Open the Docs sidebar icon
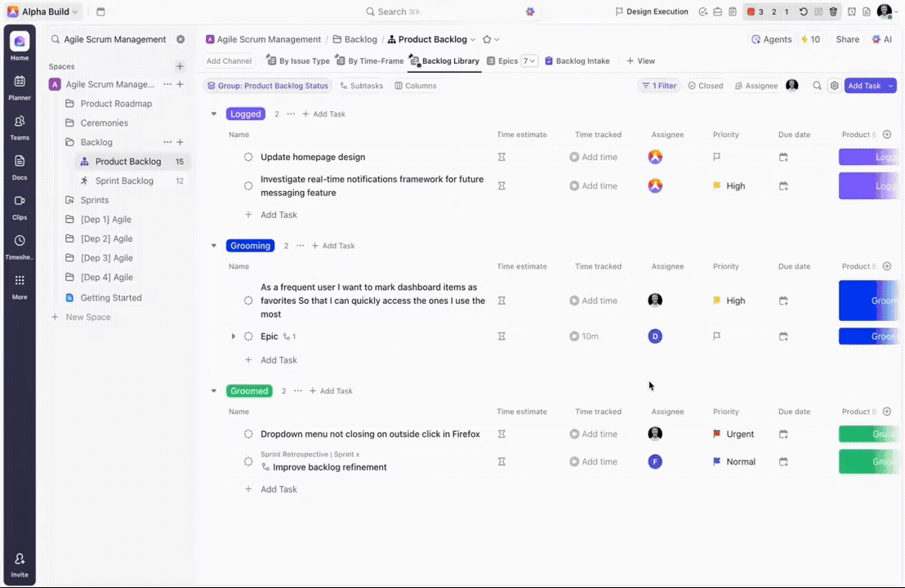 tap(20, 165)
